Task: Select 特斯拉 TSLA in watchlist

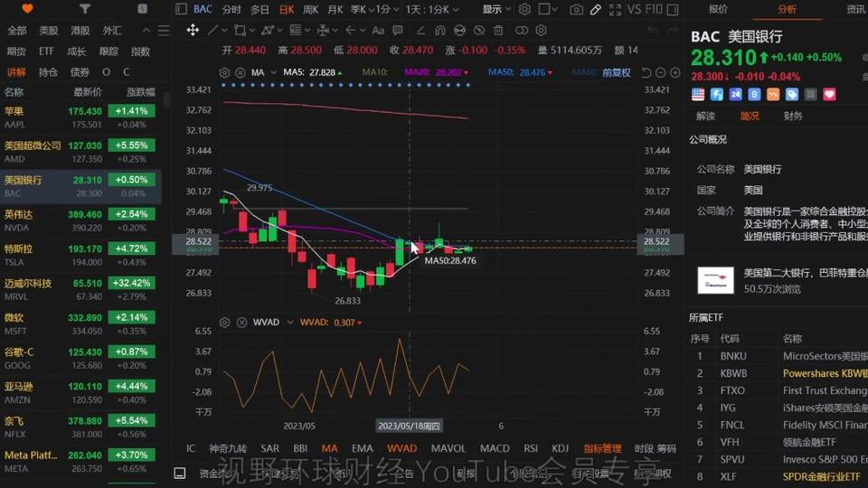Action: point(80,255)
